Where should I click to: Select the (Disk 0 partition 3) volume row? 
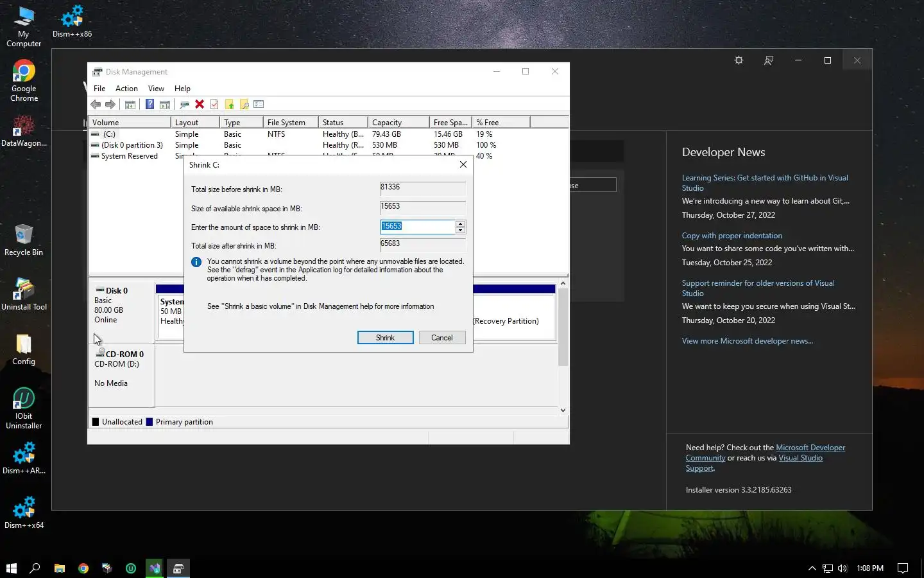[x=328, y=145]
